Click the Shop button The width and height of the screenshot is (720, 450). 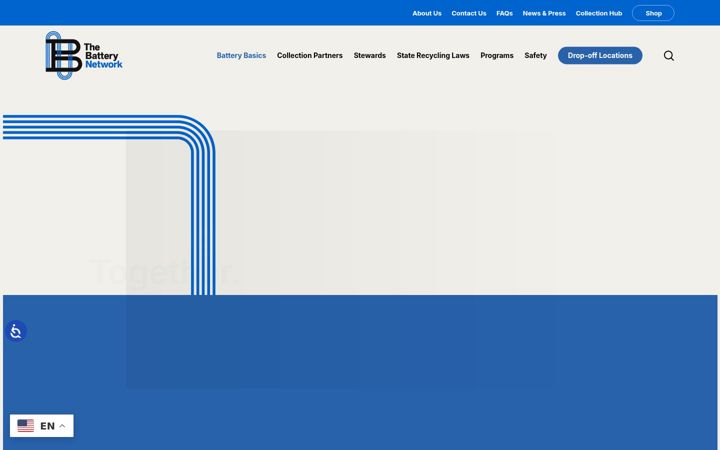(x=653, y=13)
